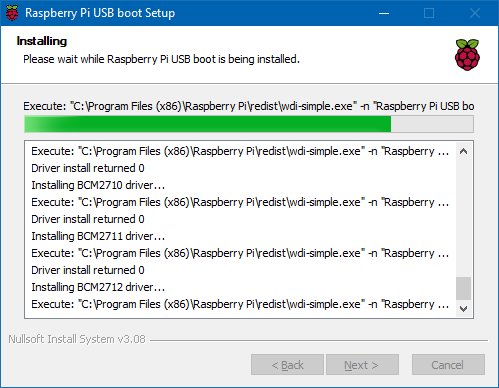Click the disabled maximize window button
499x388 pixels.
429,13
